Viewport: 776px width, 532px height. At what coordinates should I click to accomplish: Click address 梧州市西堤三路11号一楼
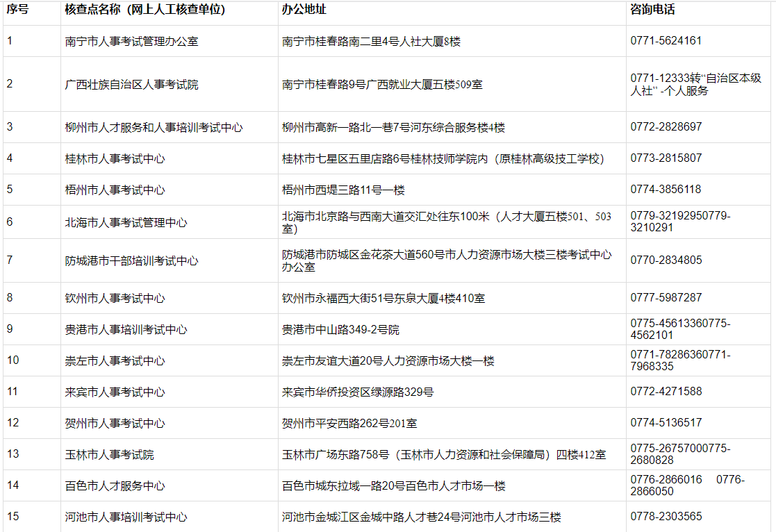[x=343, y=190]
